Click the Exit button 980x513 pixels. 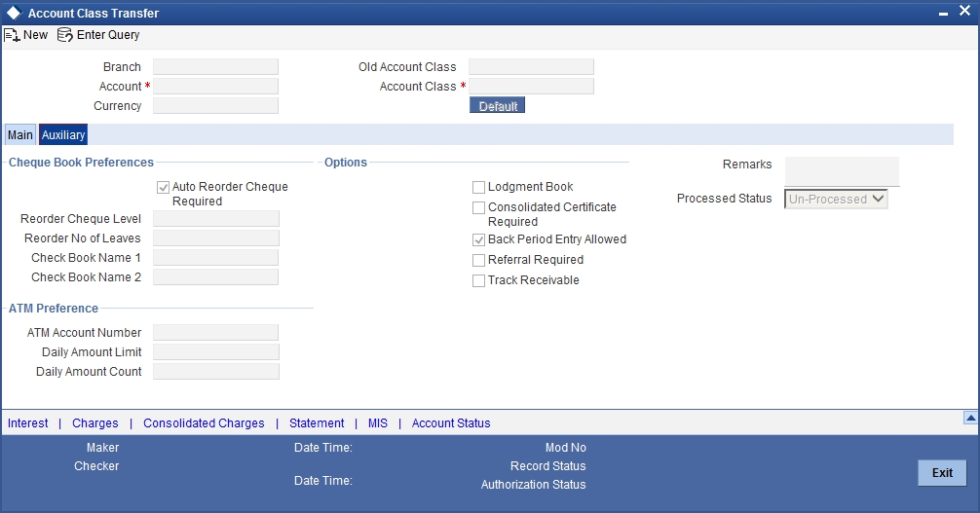[x=942, y=473]
